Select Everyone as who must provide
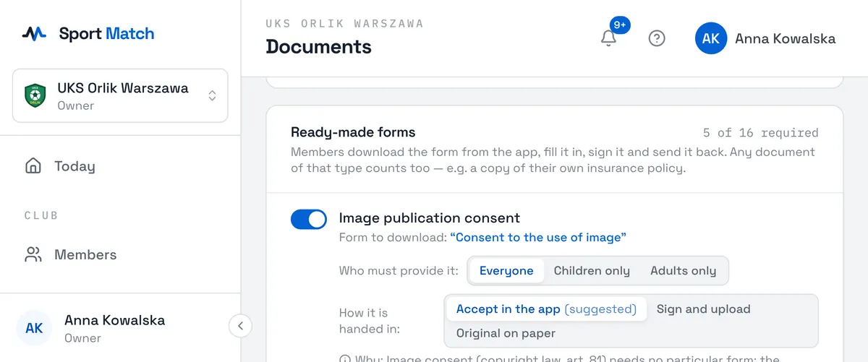The height and width of the screenshot is (362, 868). click(506, 271)
